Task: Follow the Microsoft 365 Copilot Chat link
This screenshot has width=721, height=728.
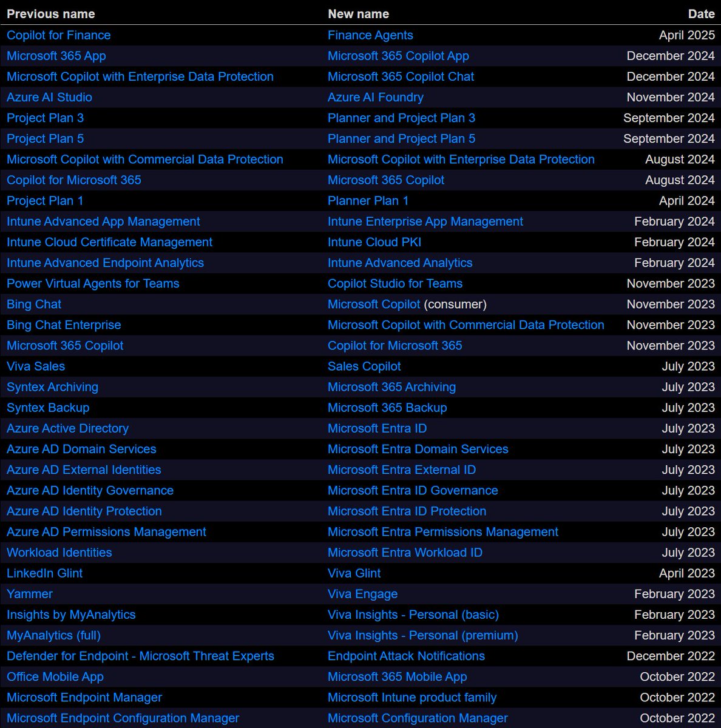Action: [401, 76]
